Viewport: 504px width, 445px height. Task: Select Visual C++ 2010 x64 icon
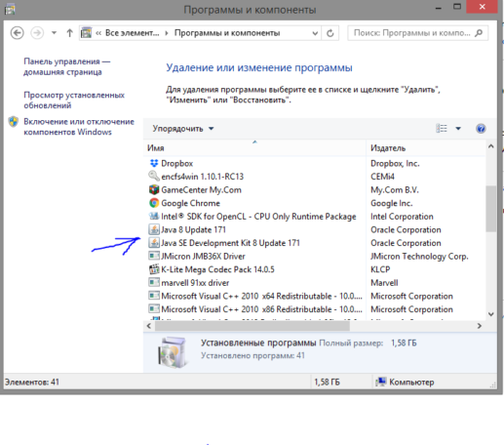point(154,296)
